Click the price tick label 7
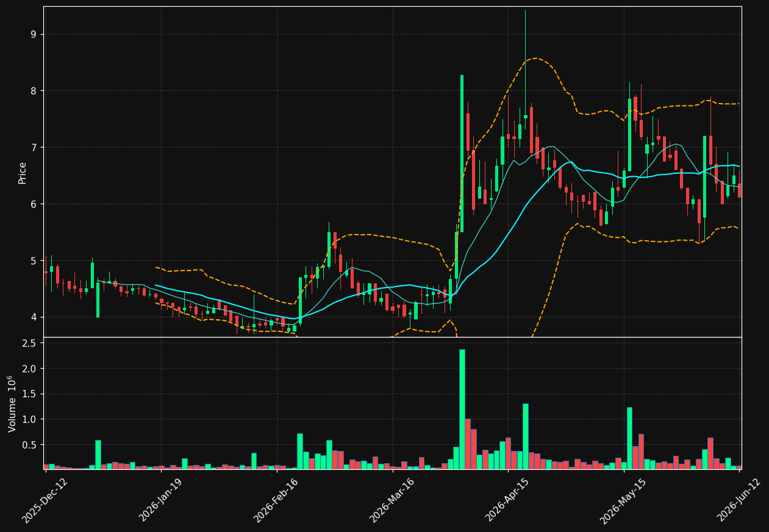The width and height of the screenshot is (769, 532). coord(35,147)
